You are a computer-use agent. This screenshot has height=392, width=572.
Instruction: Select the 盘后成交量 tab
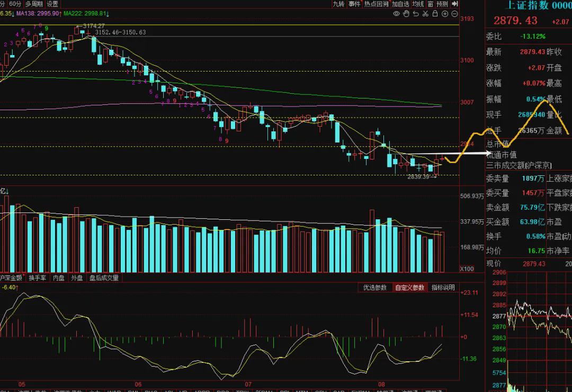pos(104,278)
